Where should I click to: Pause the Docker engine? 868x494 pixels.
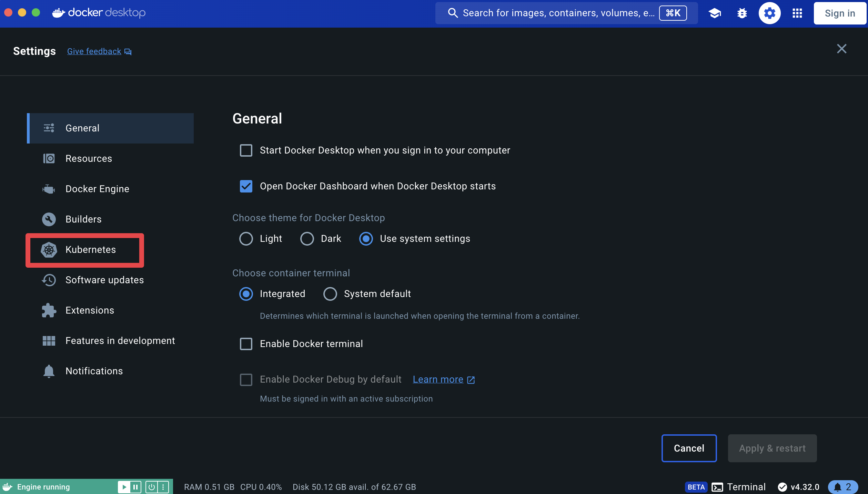point(135,487)
